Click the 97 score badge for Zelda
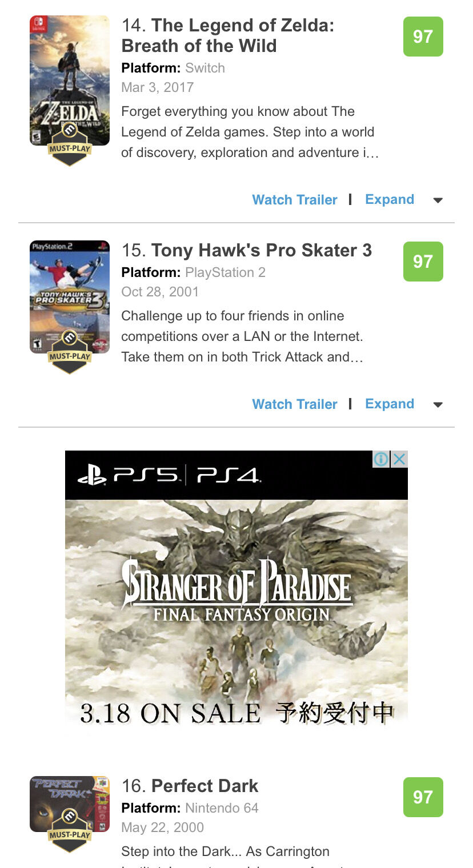This screenshot has height=868, width=473. coord(423,37)
